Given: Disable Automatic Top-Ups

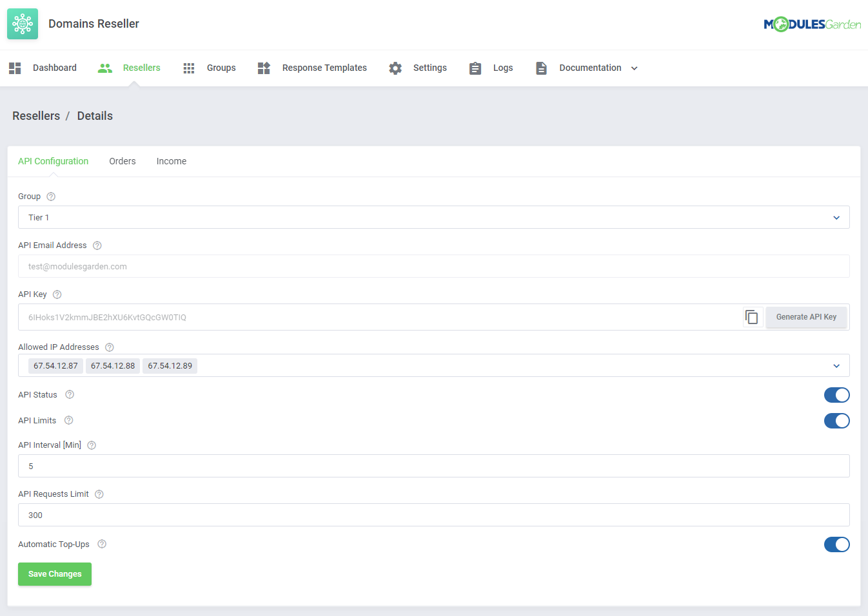Looking at the screenshot, I should 836,544.
